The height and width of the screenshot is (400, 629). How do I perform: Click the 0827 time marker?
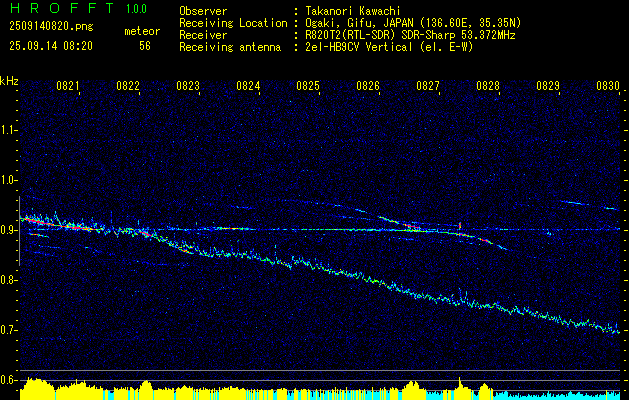(x=428, y=86)
